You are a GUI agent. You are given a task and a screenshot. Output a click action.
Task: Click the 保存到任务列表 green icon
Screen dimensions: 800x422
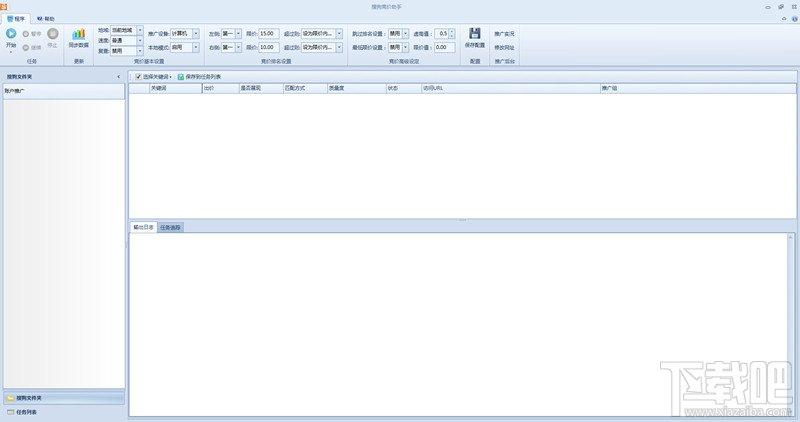[181, 77]
